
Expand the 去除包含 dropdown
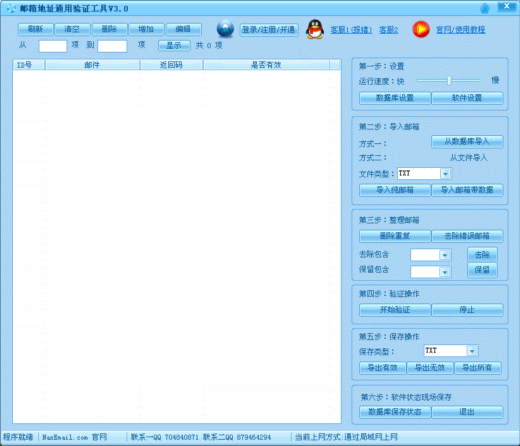445,255
